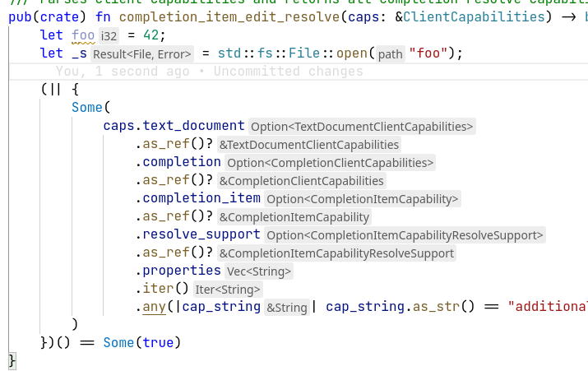This screenshot has width=588, height=371.
Task: Click the .iter() method call
Action: coord(162,289)
